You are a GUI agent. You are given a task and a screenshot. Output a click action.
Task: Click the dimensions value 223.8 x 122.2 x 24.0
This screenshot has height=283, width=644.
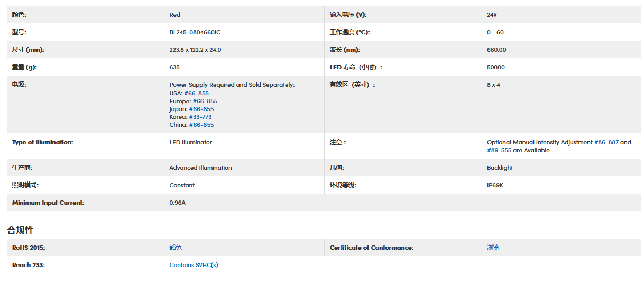point(195,50)
